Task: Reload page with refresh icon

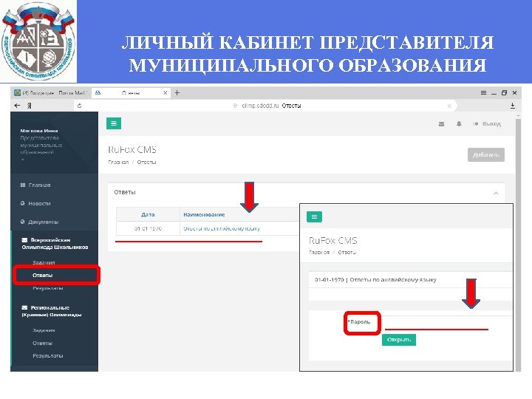Action: point(79,106)
